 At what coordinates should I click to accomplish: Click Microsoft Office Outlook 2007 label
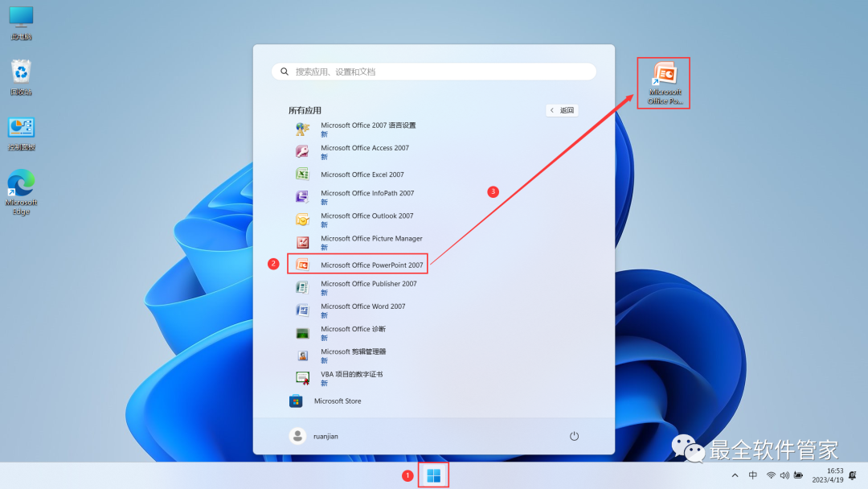click(367, 216)
